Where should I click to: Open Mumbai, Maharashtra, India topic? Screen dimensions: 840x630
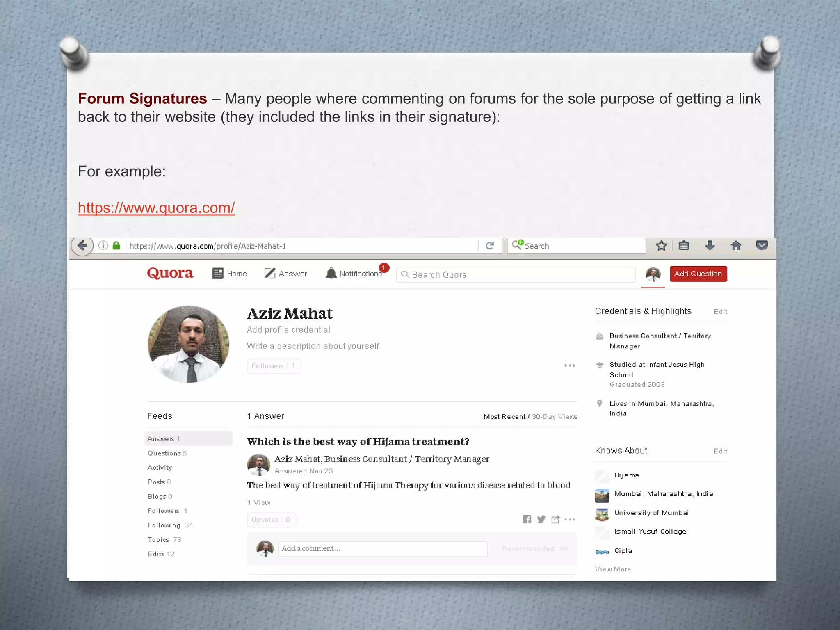[664, 494]
